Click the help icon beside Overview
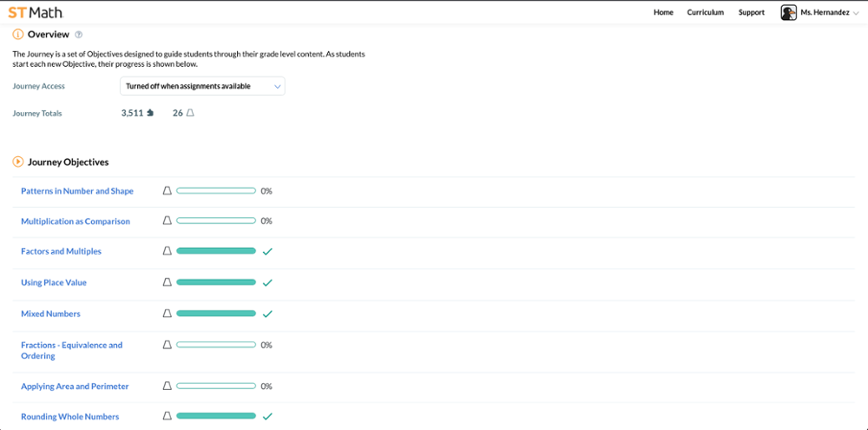 click(79, 35)
